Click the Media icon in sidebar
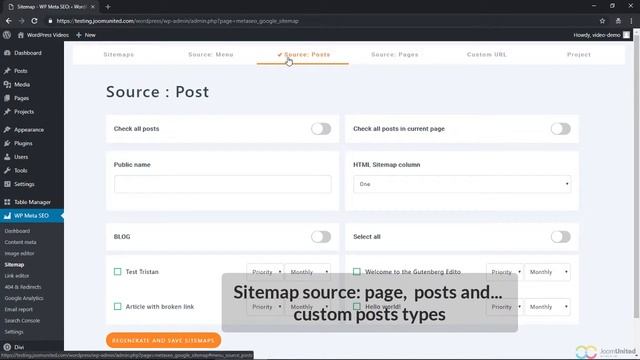This screenshot has width=640, height=360. point(7,84)
